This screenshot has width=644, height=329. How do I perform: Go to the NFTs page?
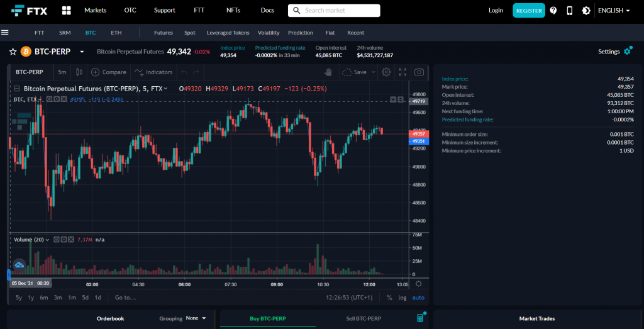coord(233,10)
